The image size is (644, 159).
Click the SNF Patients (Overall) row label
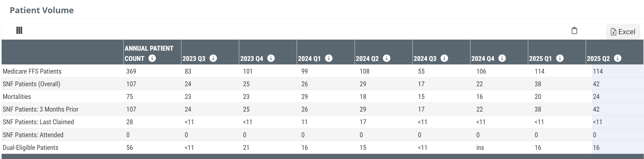tap(32, 84)
